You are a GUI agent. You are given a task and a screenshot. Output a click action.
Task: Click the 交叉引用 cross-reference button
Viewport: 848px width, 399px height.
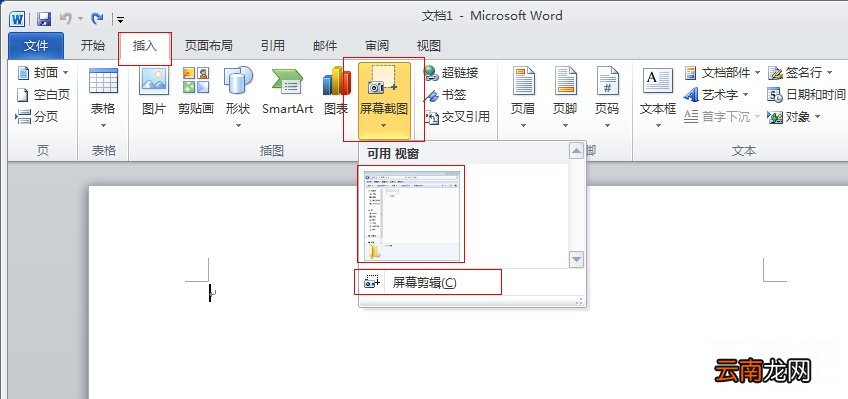[x=457, y=116]
